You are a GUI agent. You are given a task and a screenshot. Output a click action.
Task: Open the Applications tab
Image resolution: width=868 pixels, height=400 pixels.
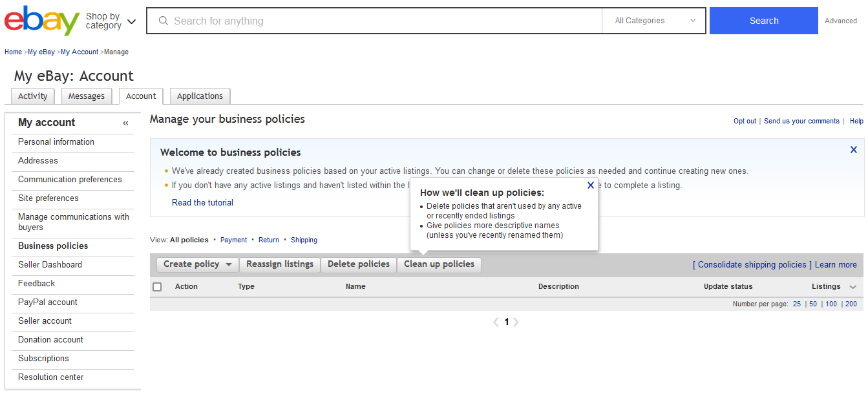(x=200, y=96)
